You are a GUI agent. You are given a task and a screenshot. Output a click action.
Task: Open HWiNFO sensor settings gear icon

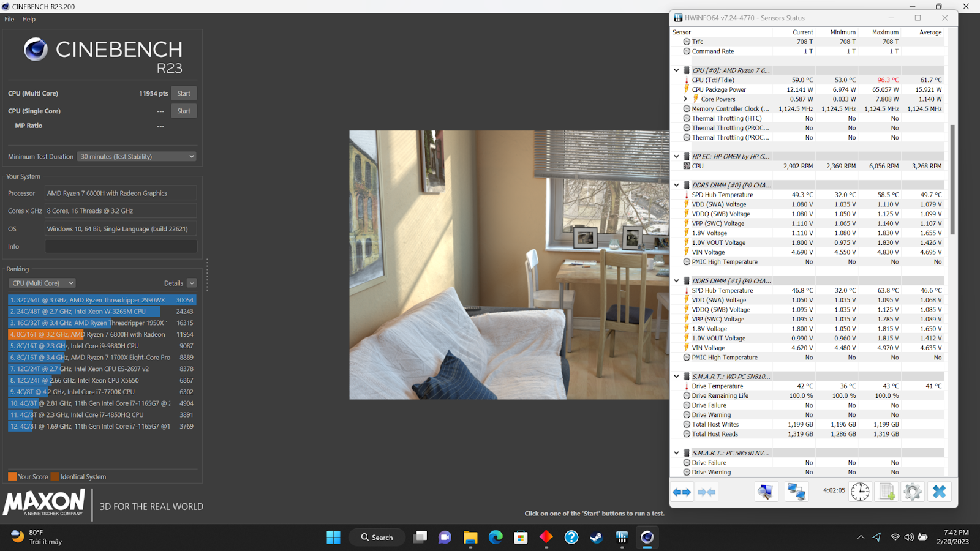(x=913, y=492)
